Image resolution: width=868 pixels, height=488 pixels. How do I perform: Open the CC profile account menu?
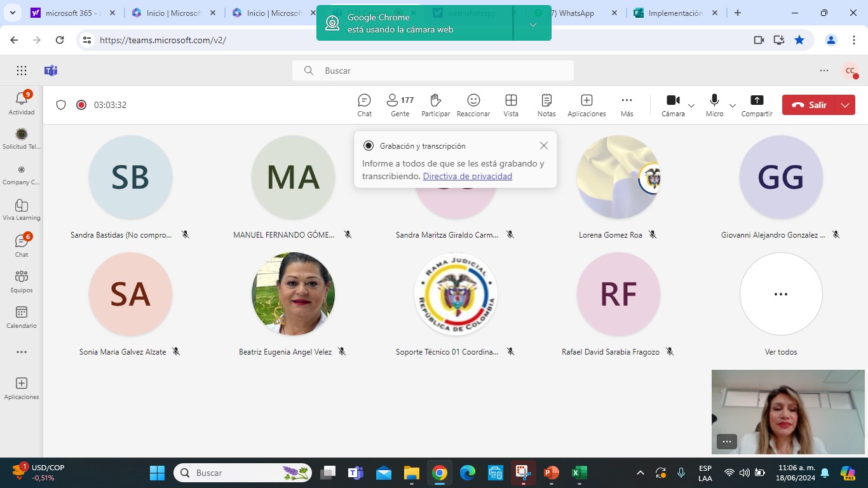850,71
